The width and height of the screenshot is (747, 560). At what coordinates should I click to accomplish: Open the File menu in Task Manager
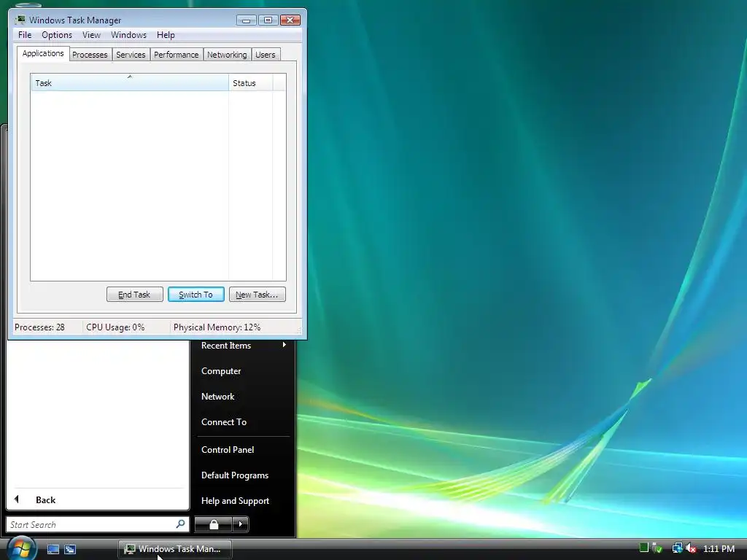pos(25,35)
